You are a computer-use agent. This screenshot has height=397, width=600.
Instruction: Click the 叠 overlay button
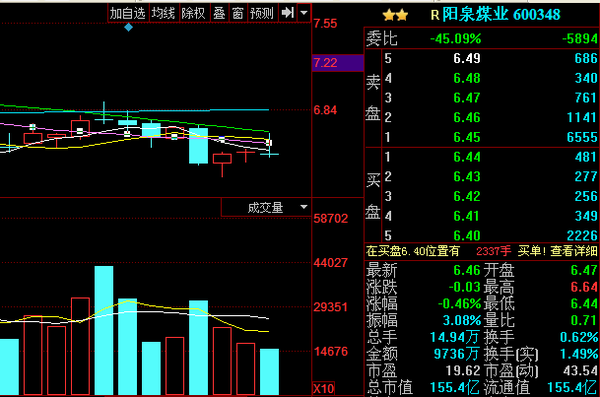(219, 13)
